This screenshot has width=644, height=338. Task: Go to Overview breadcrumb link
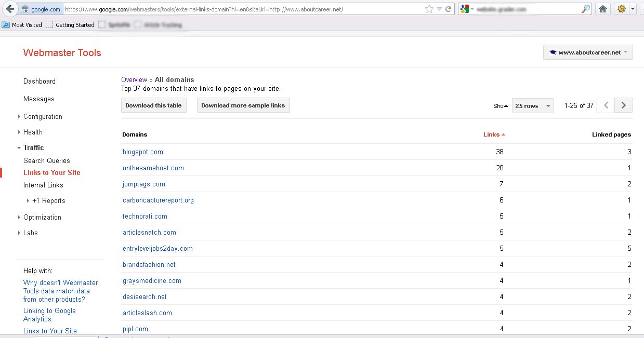[x=134, y=79]
